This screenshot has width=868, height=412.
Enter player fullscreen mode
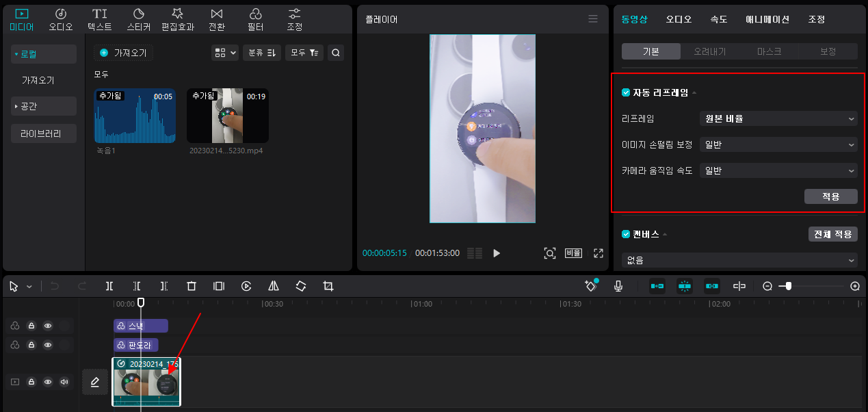click(x=599, y=253)
